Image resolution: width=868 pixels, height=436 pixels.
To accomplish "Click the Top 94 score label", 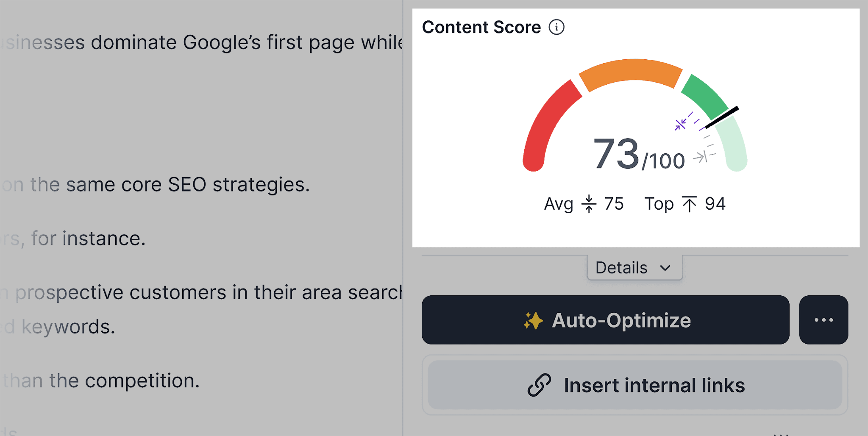I will [684, 204].
